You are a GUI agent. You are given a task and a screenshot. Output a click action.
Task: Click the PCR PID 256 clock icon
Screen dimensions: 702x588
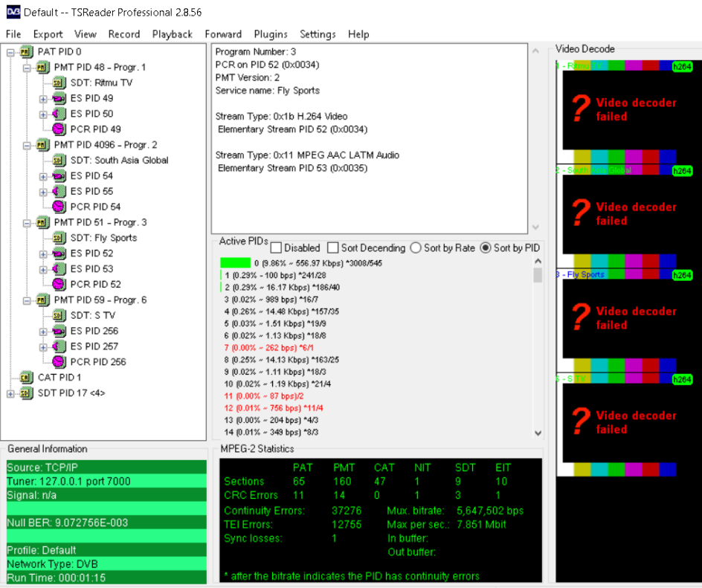point(59,362)
